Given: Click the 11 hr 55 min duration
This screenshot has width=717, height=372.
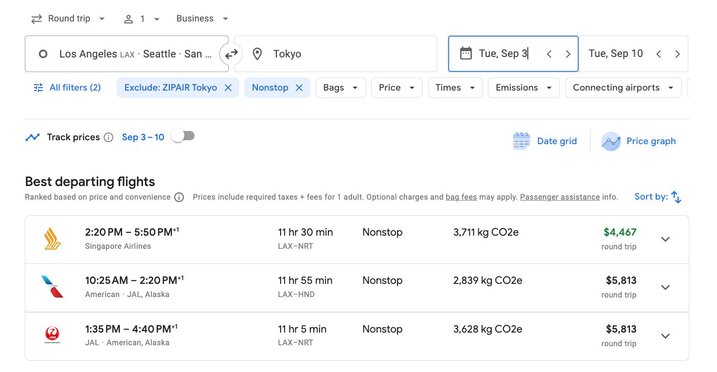Looking at the screenshot, I should [305, 281].
